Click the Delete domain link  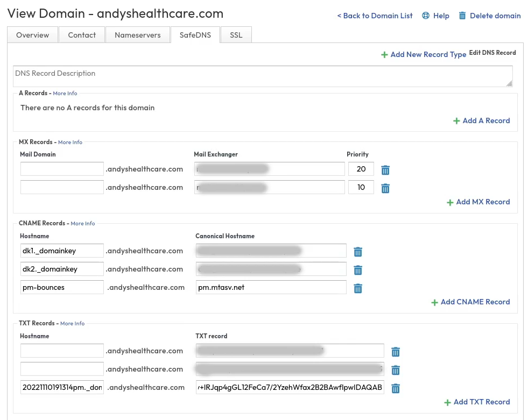495,16
